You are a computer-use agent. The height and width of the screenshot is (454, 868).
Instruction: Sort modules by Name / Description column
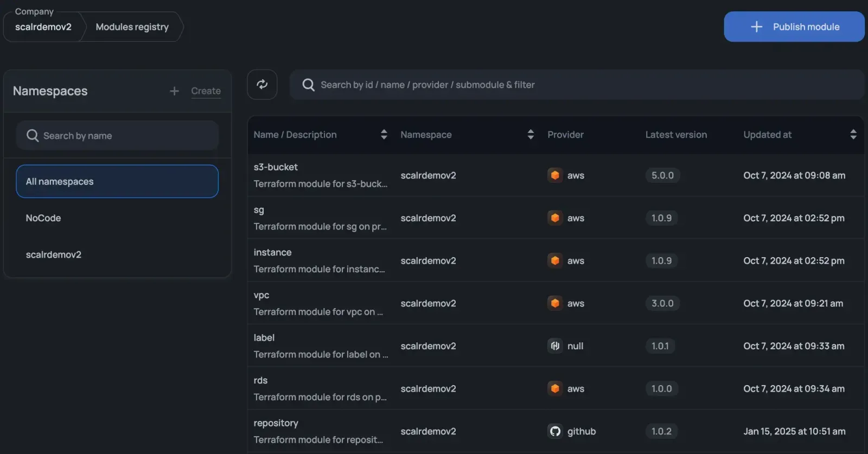coord(384,135)
